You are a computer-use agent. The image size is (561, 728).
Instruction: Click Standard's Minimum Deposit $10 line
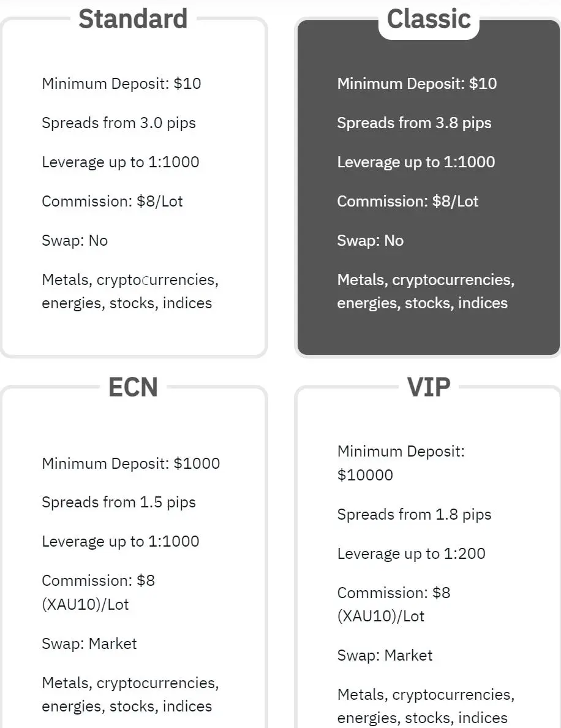[122, 83]
